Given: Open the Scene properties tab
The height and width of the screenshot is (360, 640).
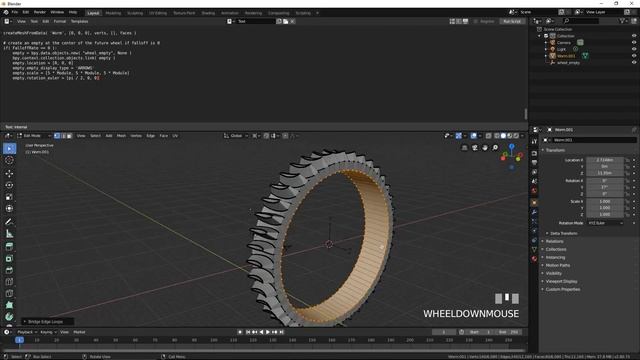Looking at the screenshot, I should [534, 181].
